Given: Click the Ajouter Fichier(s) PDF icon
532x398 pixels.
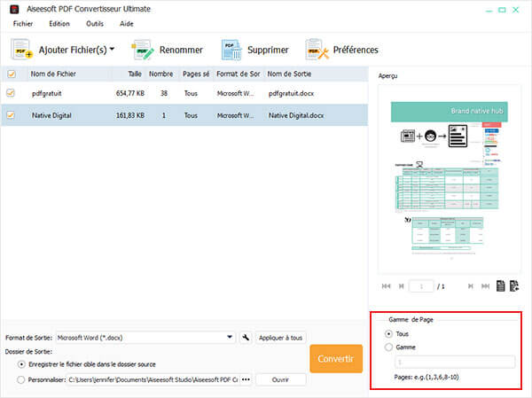Looking at the screenshot, I should pyautogui.click(x=21, y=51).
